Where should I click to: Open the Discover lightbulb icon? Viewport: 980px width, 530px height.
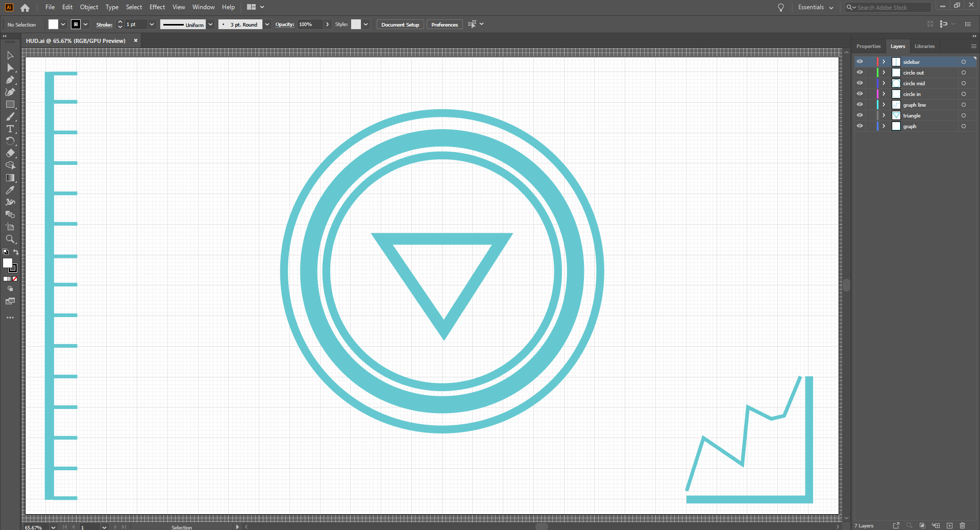click(780, 8)
